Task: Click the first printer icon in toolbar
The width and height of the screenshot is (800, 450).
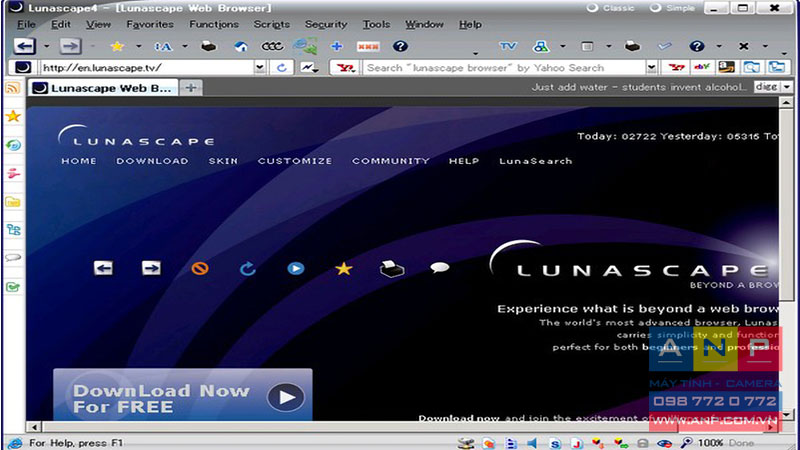Action: 208,46
